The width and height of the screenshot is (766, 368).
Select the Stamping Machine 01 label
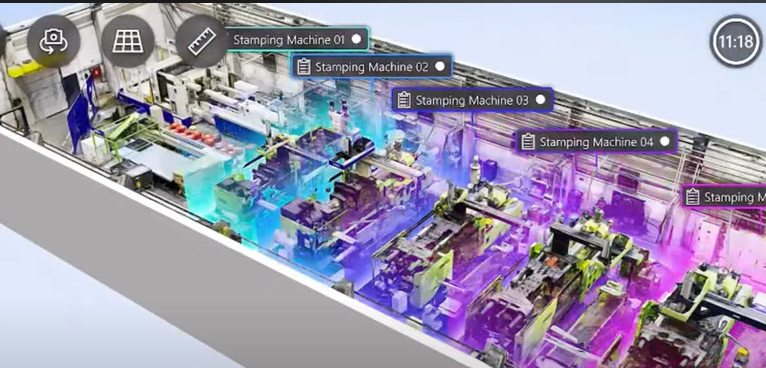pos(289,40)
